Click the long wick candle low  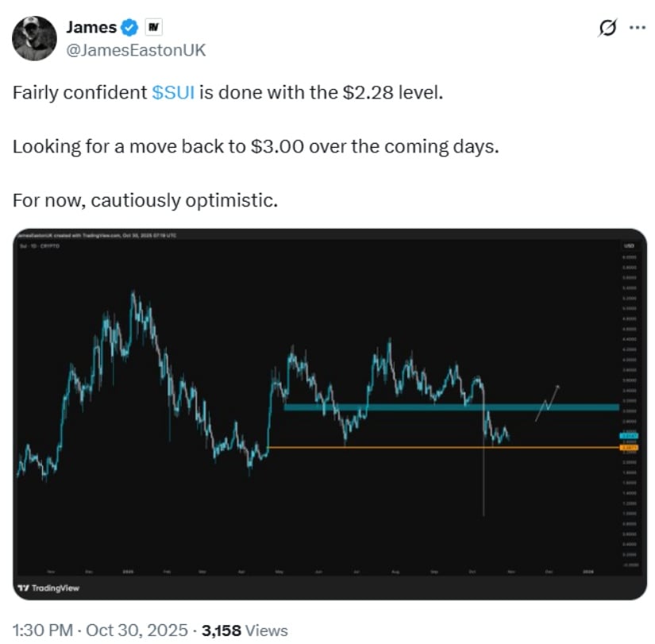pos(484,508)
